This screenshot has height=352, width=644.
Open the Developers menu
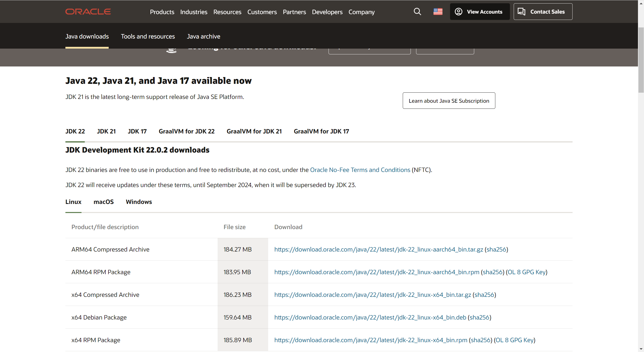(327, 12)
